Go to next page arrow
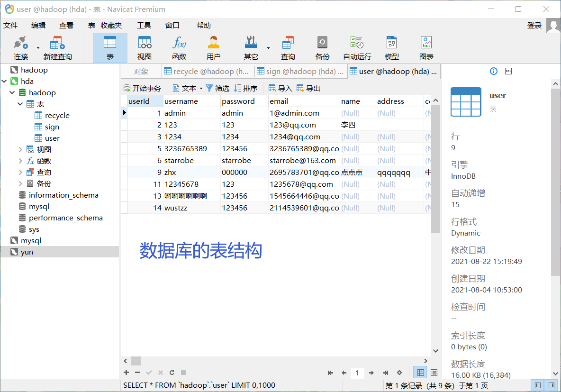This screenshot has width=561, height=392. [371, 373]
